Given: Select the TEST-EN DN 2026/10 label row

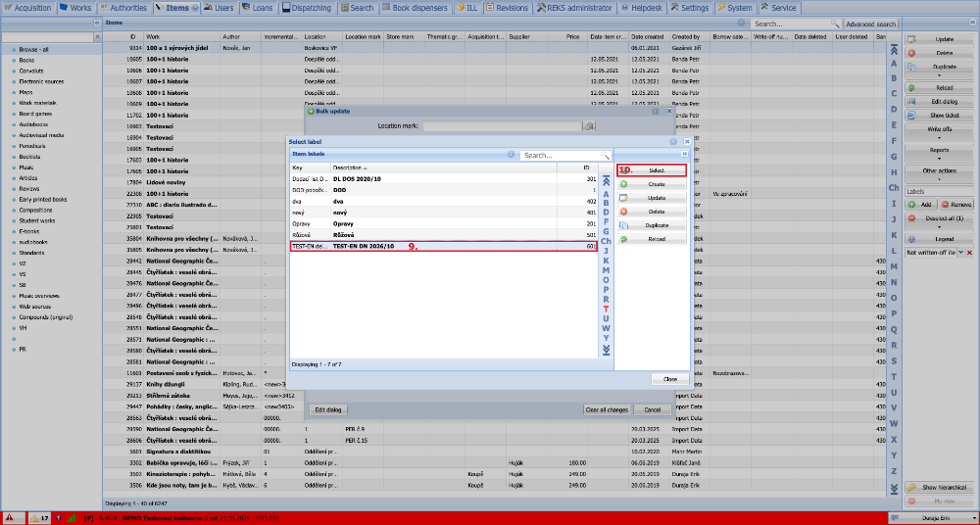Looking at the screenshot, I should tap(443, 246).
